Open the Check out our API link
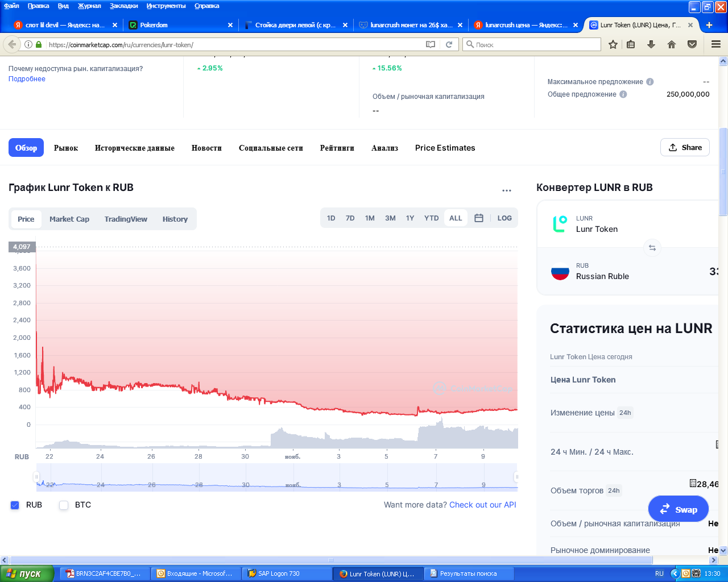The height and width of the screenshot is (582, 728). coord(483,505)
